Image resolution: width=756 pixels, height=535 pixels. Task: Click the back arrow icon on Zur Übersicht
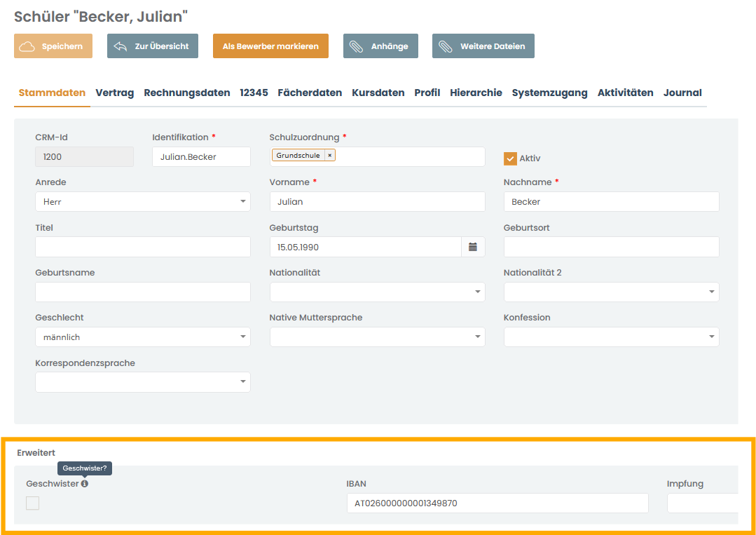pos(120,46)
